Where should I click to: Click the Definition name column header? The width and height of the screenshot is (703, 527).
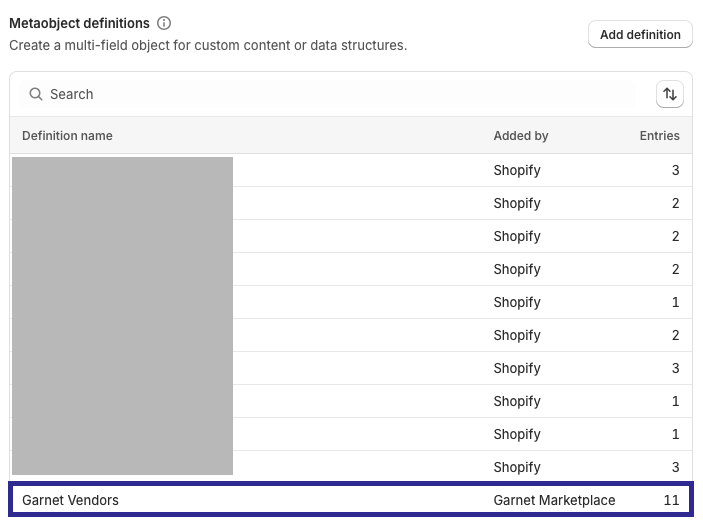coord(67,135)
